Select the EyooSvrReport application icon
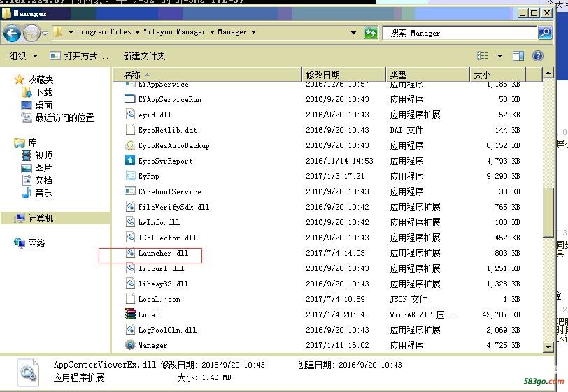Screen dimensions: 568x392 point(129,160)
